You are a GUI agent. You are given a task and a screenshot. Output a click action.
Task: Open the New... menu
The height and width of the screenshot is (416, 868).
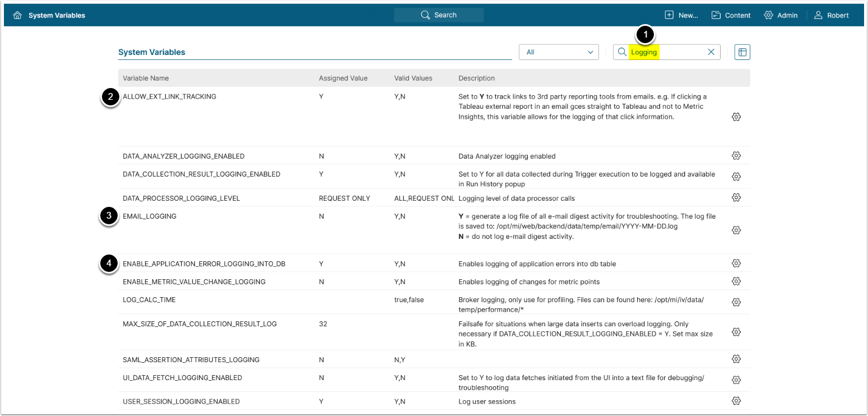coord(681,15)
